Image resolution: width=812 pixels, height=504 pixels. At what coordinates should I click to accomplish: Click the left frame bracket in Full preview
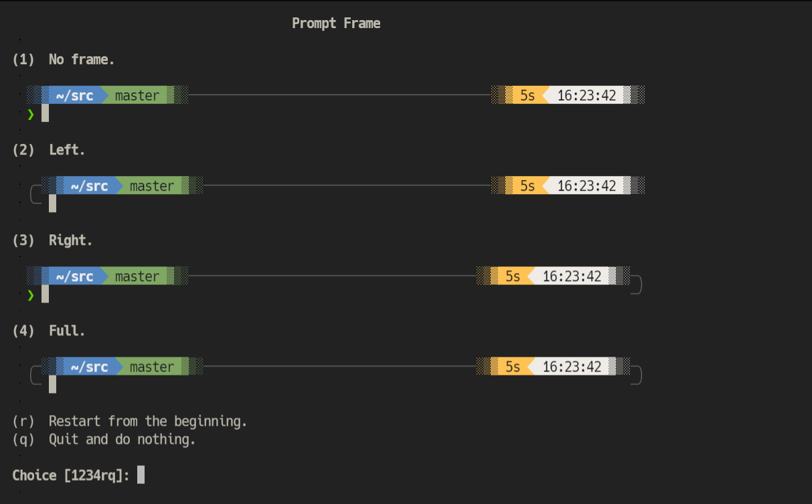click(35, 375)
